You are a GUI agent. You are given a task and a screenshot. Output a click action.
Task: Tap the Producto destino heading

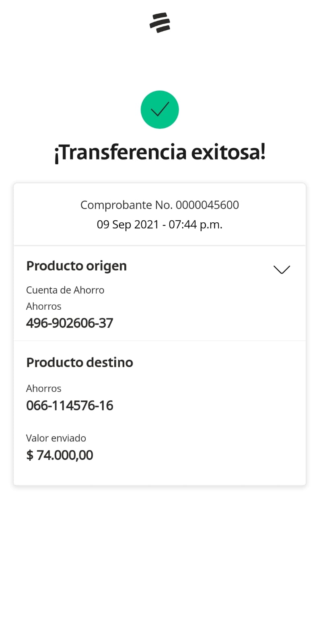click(x=80, y=362)
